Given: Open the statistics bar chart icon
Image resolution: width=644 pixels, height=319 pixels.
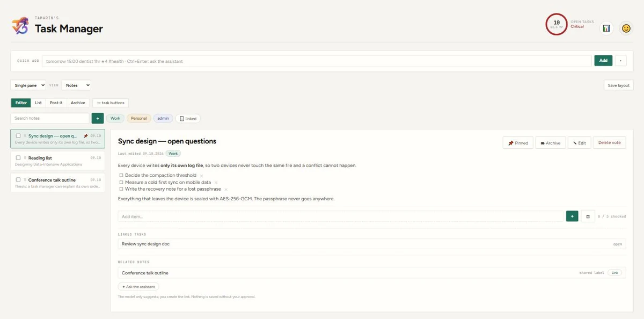Looking at the screenshot, I should tap(606, 28).
